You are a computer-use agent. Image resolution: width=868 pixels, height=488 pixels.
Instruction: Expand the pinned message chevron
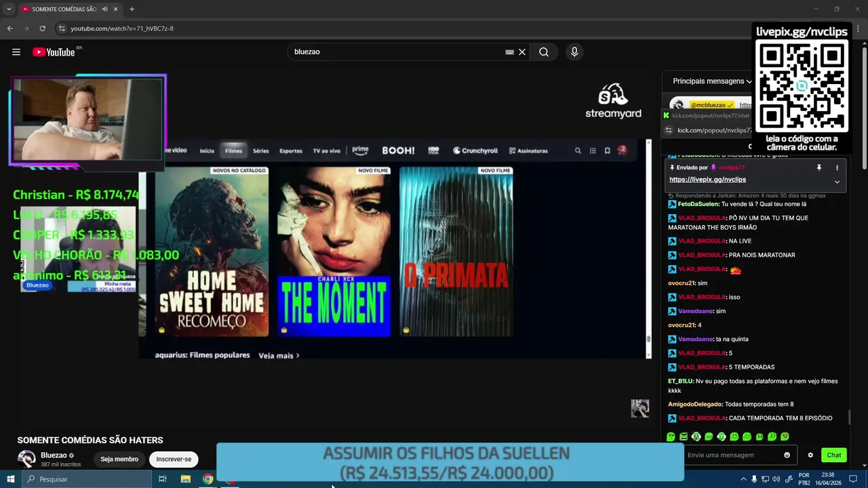(837, 182)
